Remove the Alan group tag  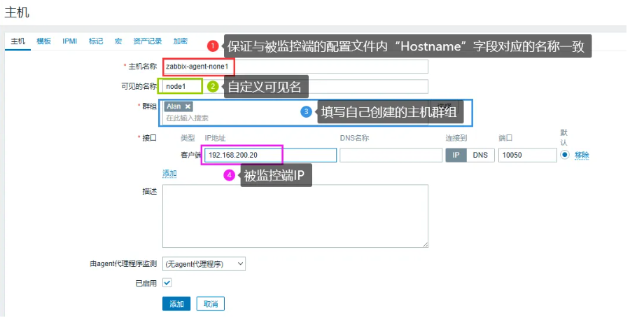pyautogui.click(x=188, y=106)
